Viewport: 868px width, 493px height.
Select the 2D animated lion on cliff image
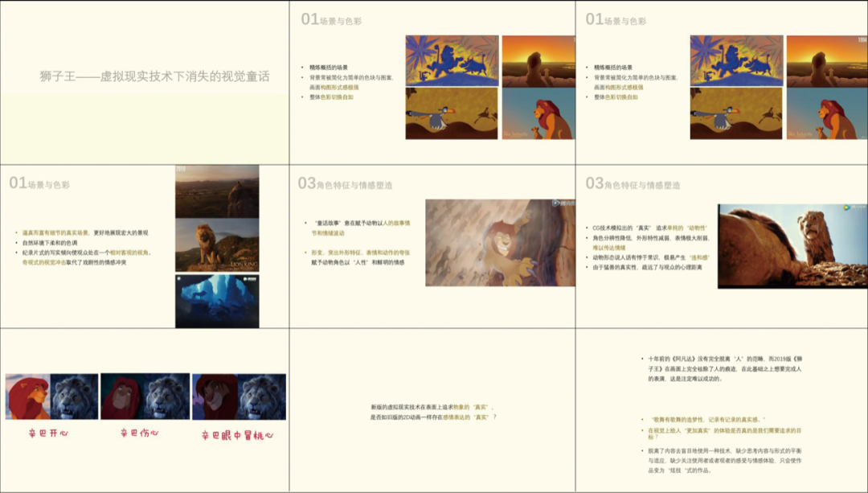tap(501, 243)
